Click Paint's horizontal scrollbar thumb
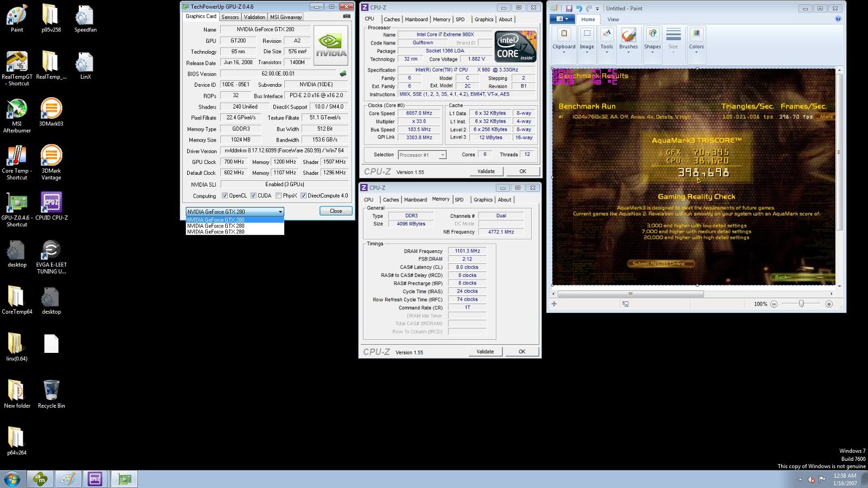Screen dimensions: 868x488 coord(630,294)
